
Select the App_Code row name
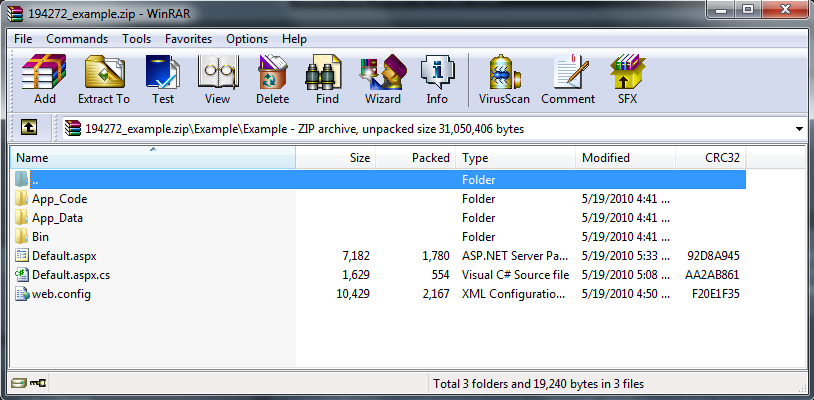tap(59, 199)
